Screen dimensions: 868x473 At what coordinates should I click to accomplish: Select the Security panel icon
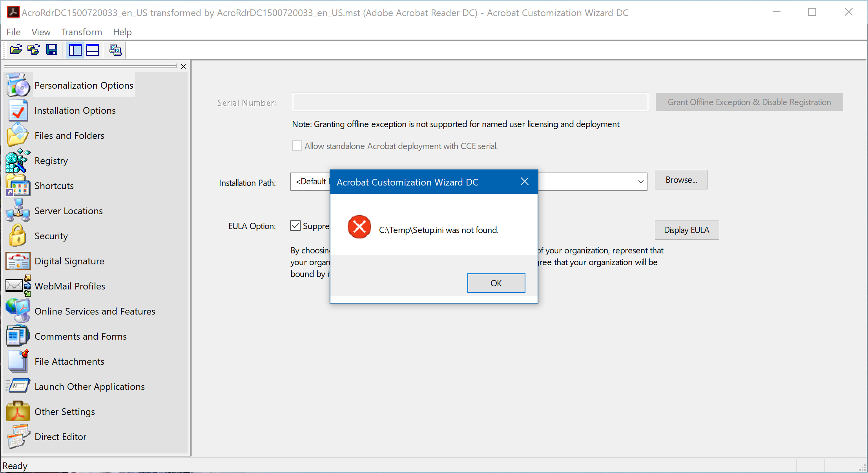click(18, 236)
